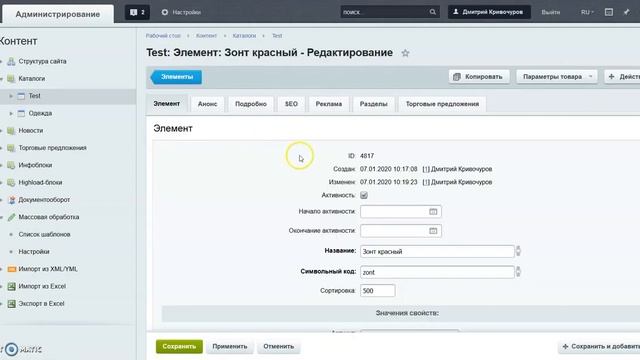Click Массовая обработка pencil icon
The image size is (640, 360).
click(11, 217)
